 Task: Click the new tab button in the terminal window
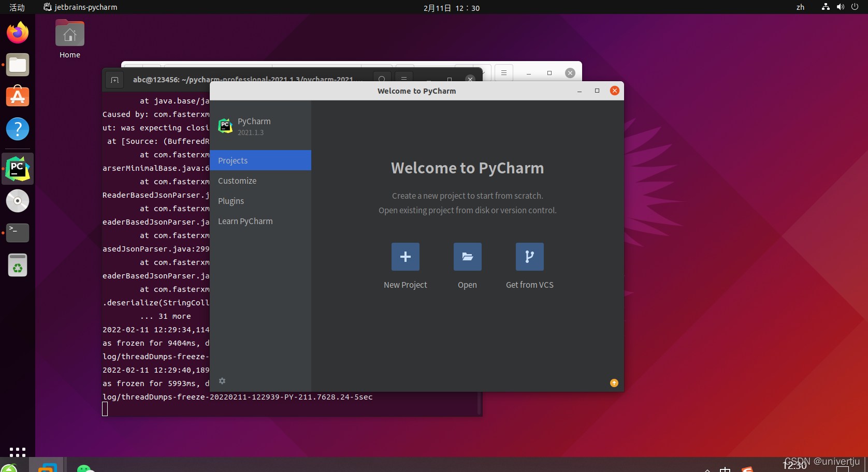click(x=115, y=80)
